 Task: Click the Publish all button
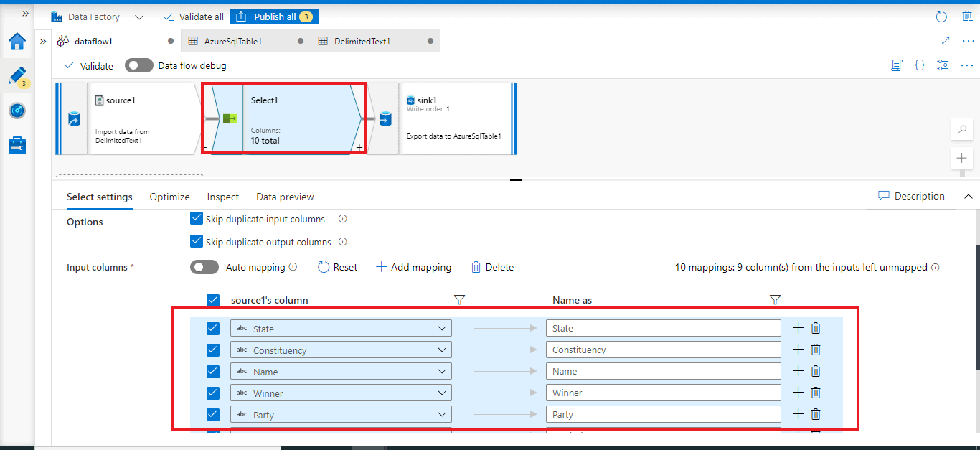(275, 17)
